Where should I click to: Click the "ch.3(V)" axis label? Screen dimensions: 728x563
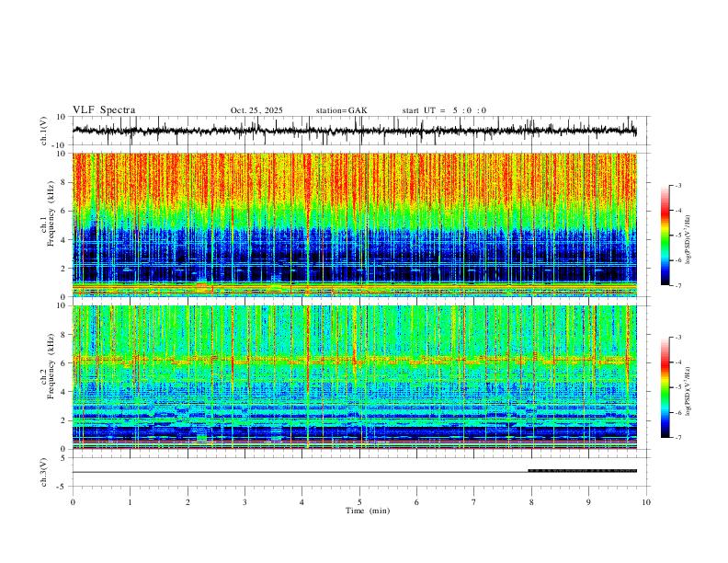tap(44, 472)
